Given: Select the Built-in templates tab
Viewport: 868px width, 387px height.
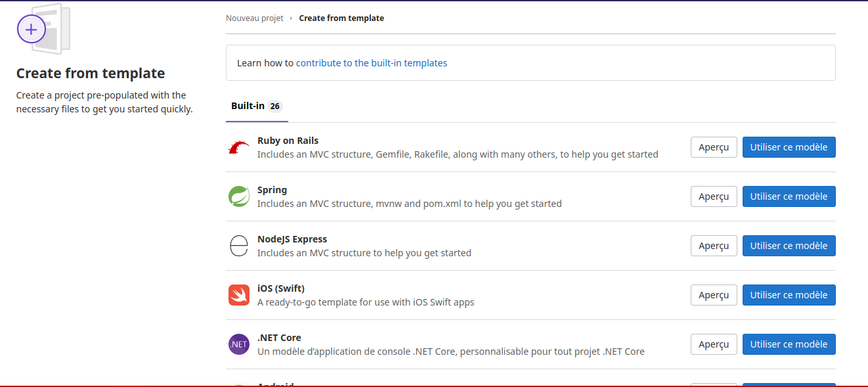Looking at the screenshot, I should pyautogui.click(x=248, y=106).
